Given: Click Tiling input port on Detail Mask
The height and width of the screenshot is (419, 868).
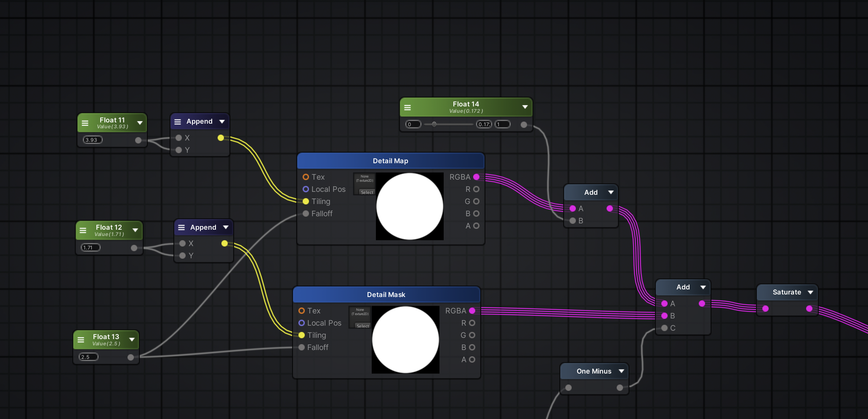Looking at the screenshot, I should (x=301, y=335).
